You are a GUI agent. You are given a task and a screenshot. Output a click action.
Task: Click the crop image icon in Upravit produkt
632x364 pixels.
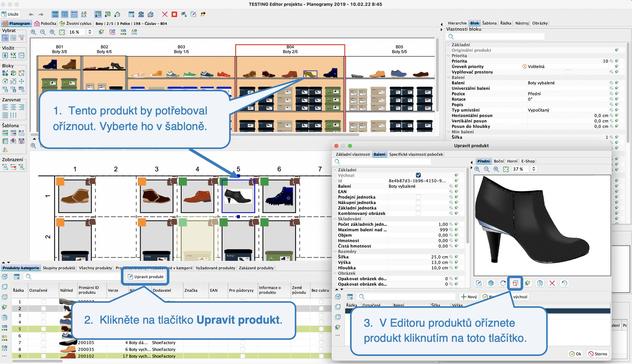click(x=515, y=283)
